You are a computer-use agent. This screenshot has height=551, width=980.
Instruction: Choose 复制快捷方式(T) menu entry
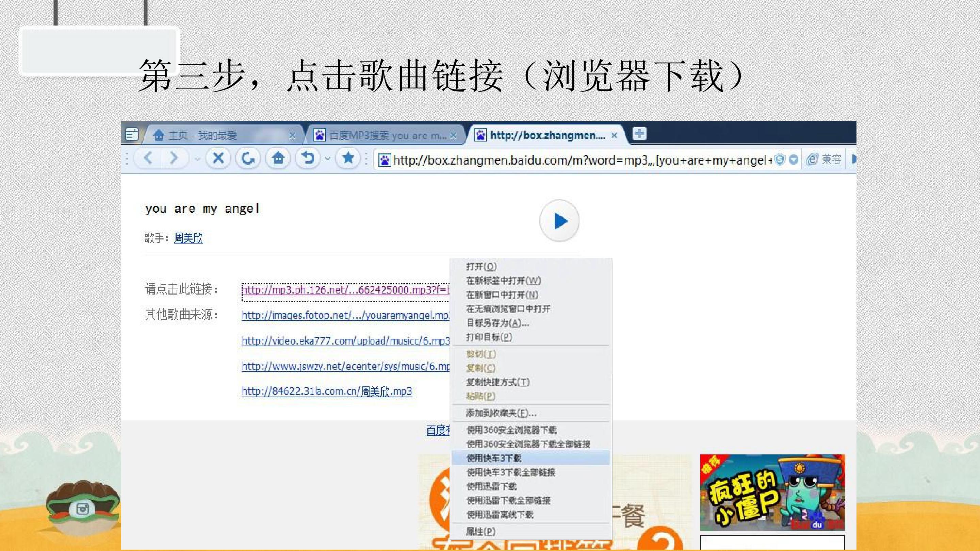tap(531, 382)
